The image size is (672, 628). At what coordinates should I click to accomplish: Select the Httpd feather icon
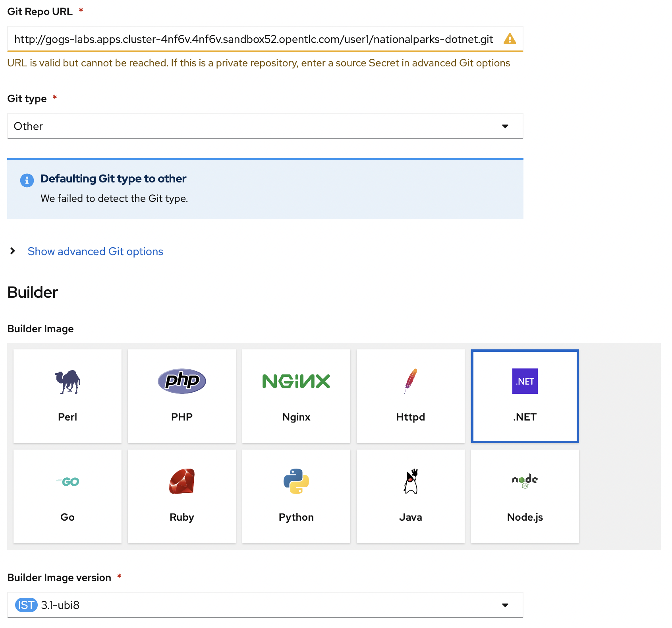pos(411,381)
